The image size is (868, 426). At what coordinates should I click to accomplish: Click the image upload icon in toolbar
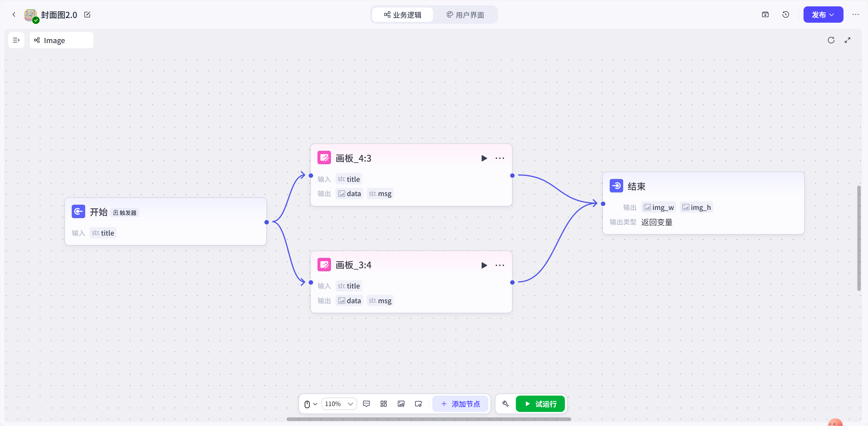[x=401, y=404]
